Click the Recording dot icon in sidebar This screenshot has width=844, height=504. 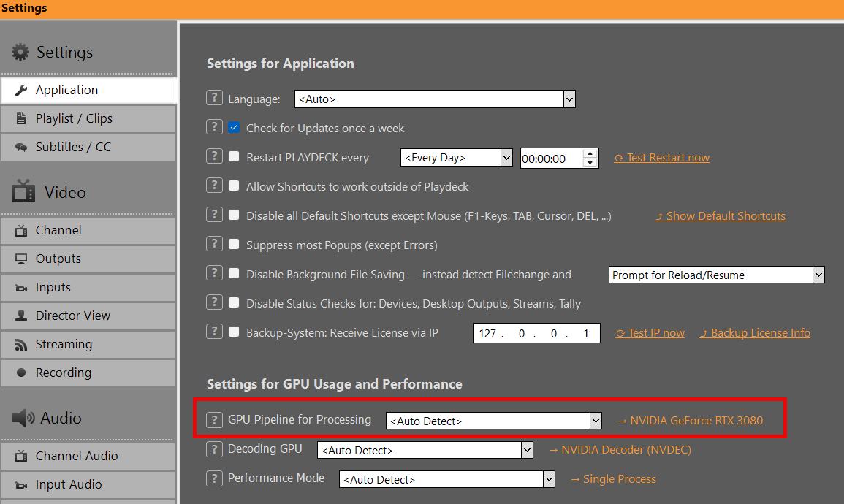click(x=21, y=373)
